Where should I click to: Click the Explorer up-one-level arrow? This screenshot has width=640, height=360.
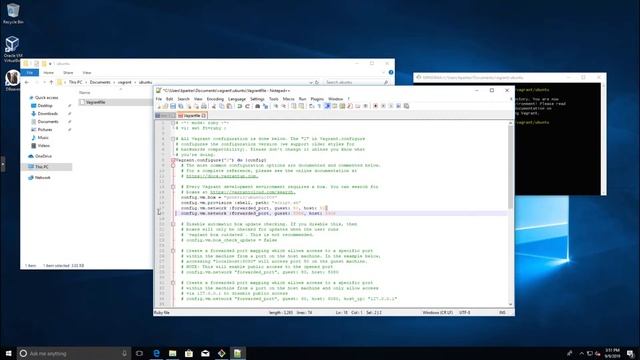(51, 82)
